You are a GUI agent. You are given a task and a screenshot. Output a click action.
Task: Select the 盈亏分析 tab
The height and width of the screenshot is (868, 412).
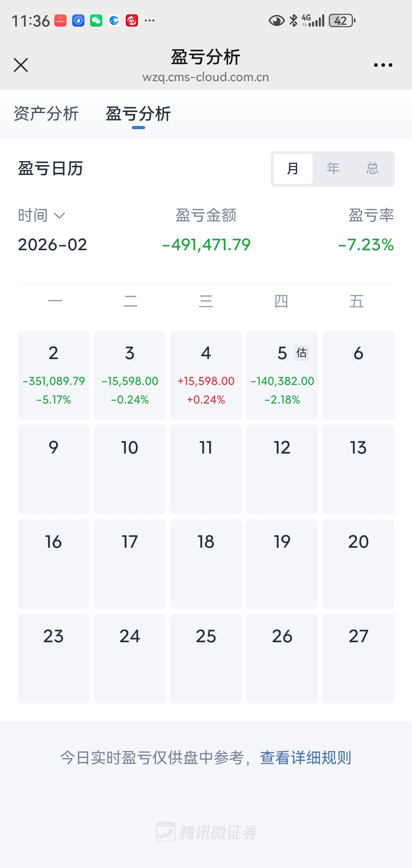tap(138, 114)
